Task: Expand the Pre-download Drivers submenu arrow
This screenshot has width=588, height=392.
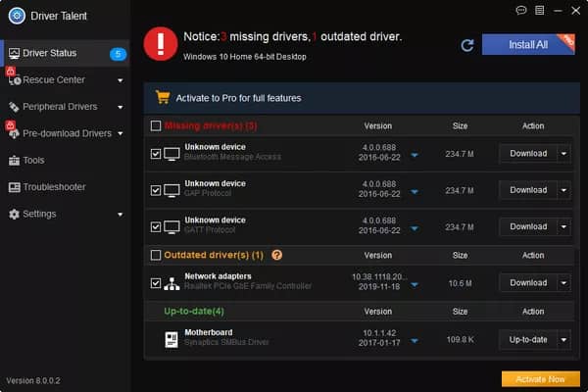Action: pyautogui.click(x=120, y=133)
